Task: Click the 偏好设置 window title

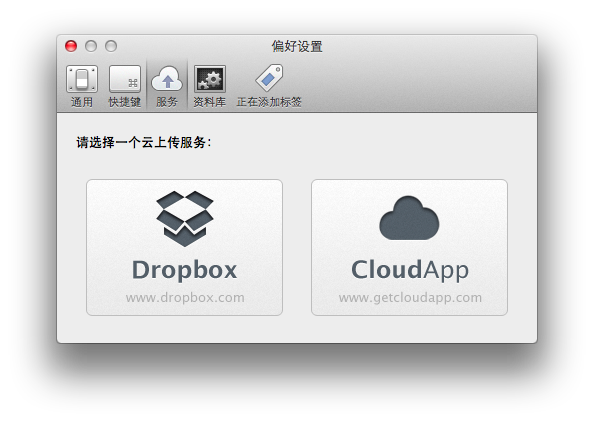Action: pyautogui.click(x=297, y=47)
